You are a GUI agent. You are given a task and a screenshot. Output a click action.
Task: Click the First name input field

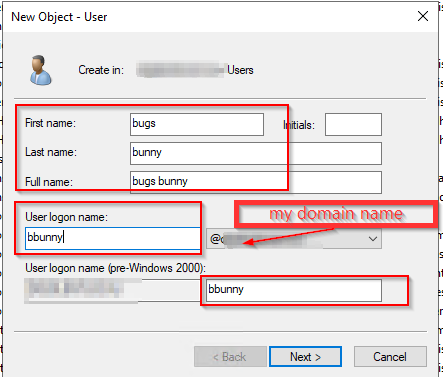point(197,124)
